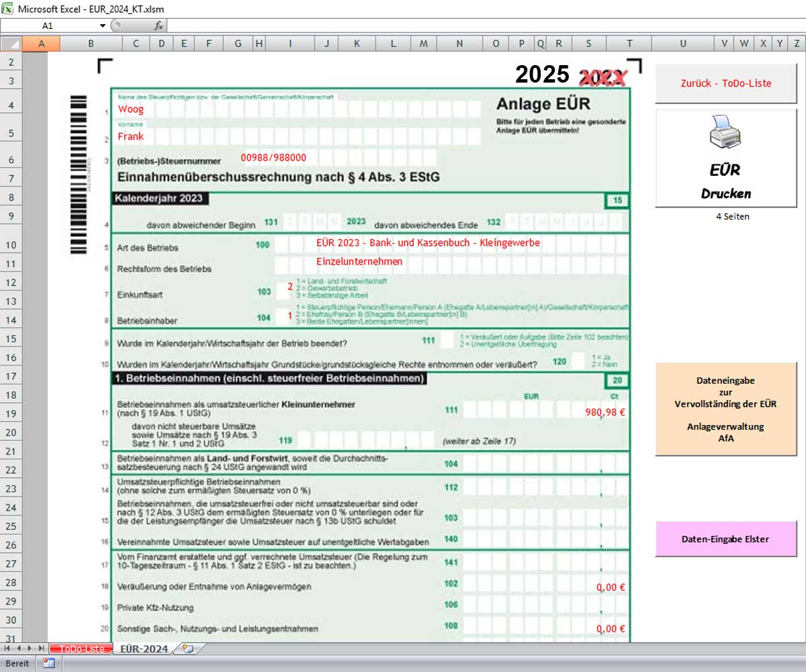Click the macro recording icon in status bar
This screenshot has width=806, height=672.
click(x=48, y=663)
